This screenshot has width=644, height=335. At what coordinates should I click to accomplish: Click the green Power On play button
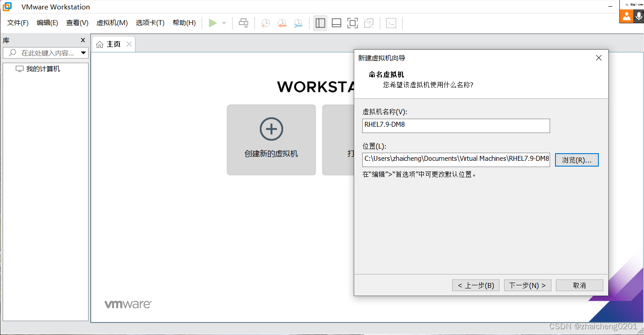pos(213,23)
